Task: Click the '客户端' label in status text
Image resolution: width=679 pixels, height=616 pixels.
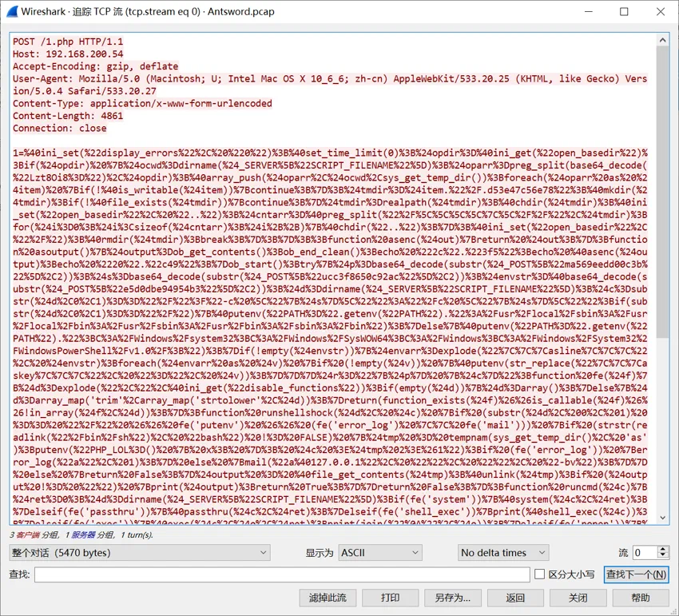Action: click(28, 535)
